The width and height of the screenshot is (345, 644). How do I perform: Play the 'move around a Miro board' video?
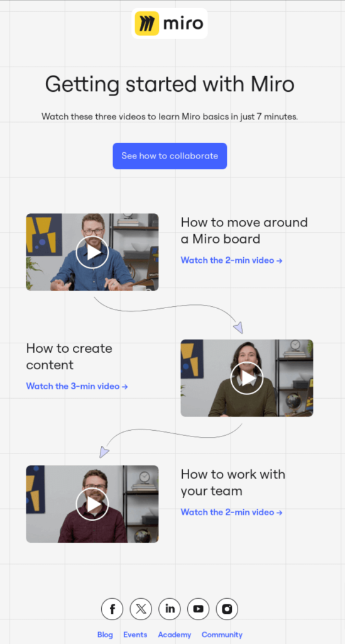click(x=92, y=252)
